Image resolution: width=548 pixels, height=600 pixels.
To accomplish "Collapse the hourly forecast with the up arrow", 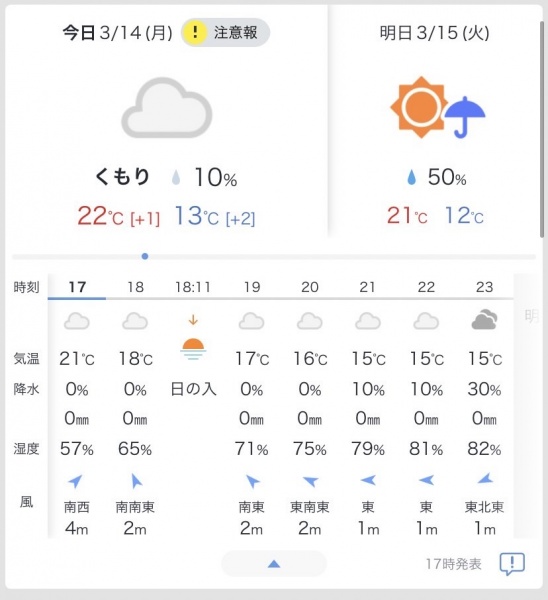I will (274, 564).
